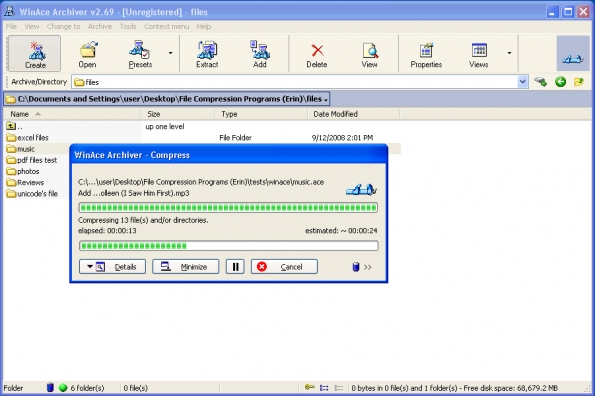Sort by Date Modified column header
This screenshot has width=595, height=396.
click(353, 114)
